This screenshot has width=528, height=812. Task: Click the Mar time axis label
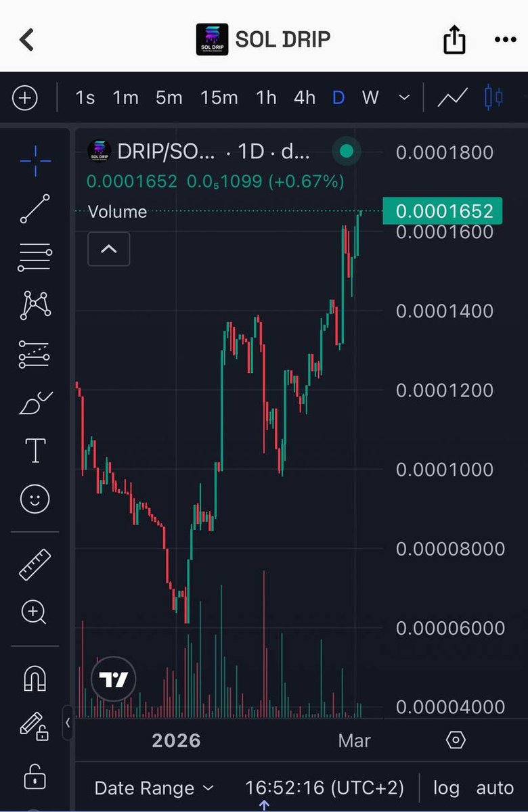point(355,740)
